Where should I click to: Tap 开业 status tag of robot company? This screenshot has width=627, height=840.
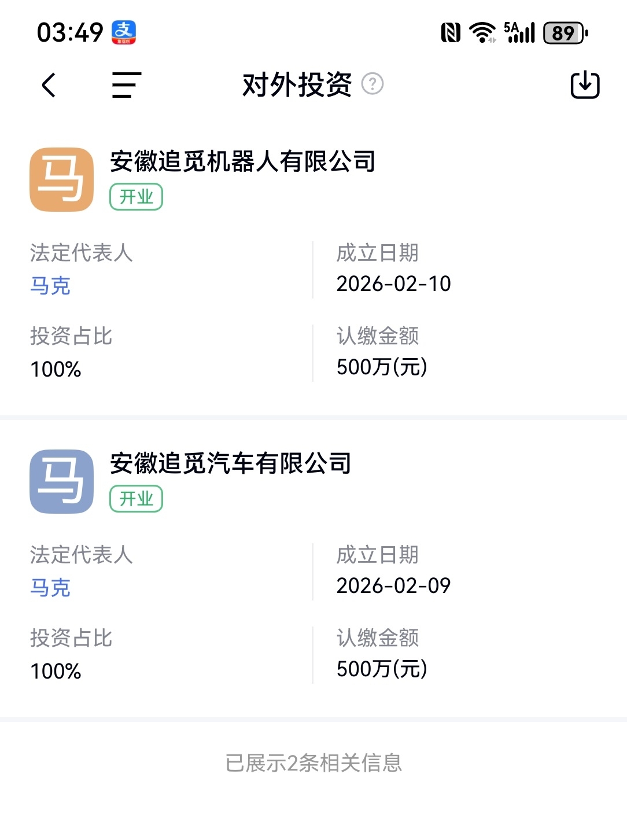(x=136, y=197)
